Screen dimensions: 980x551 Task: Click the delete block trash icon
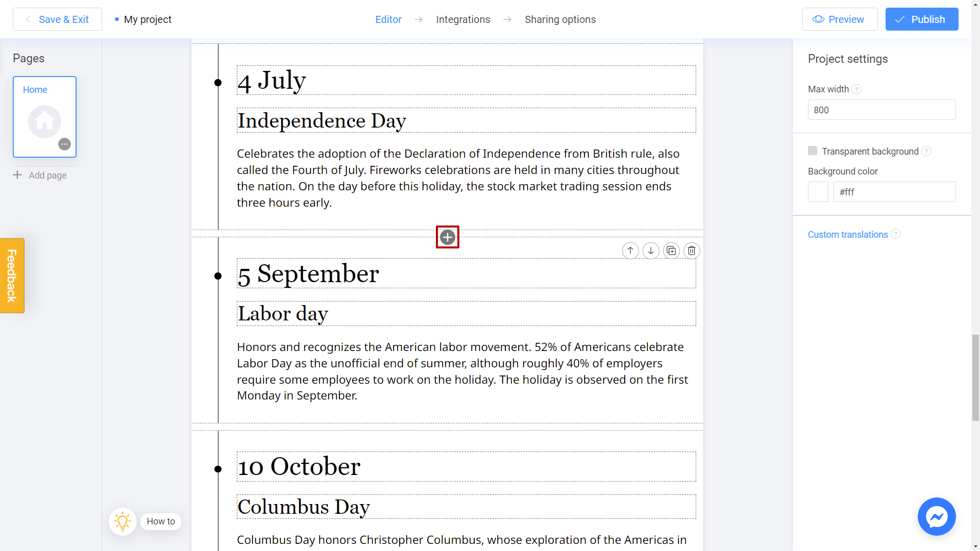click(x=691, y=251)
